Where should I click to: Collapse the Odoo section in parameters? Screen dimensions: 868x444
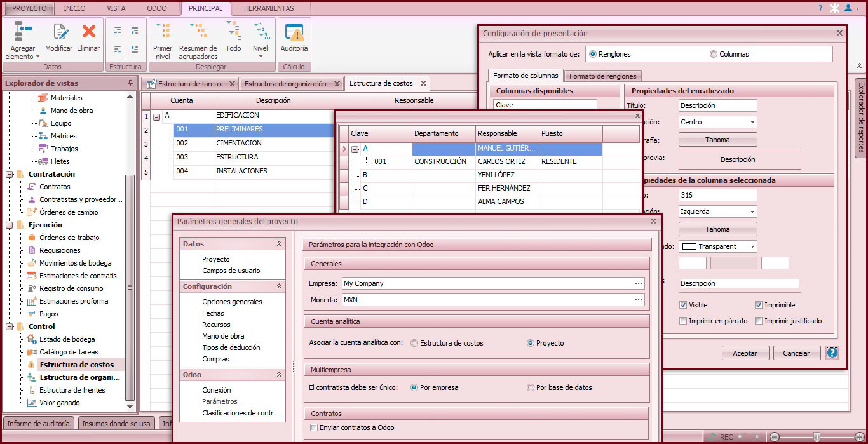[x=279, y=375]
